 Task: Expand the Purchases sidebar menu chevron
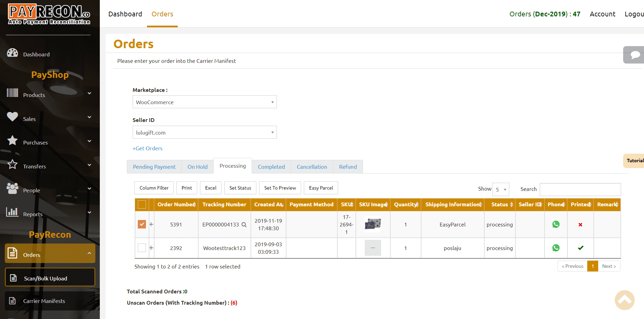pos(89,141)
